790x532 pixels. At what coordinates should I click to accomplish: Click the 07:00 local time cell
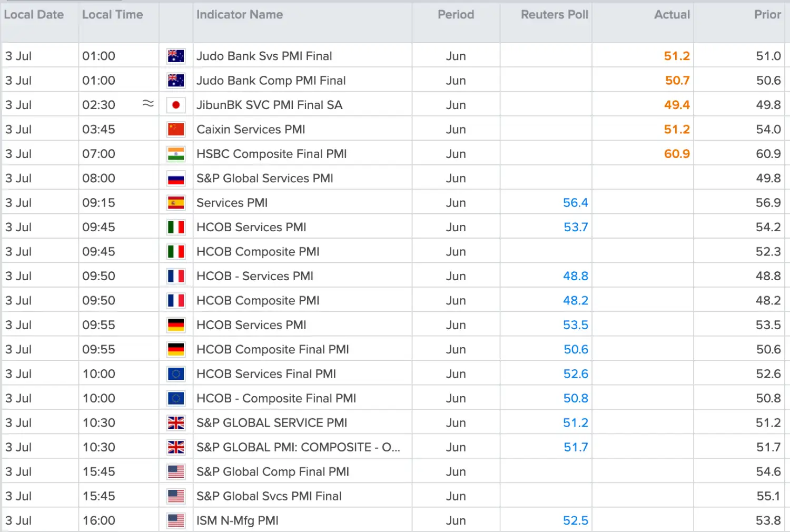point(99,154)
